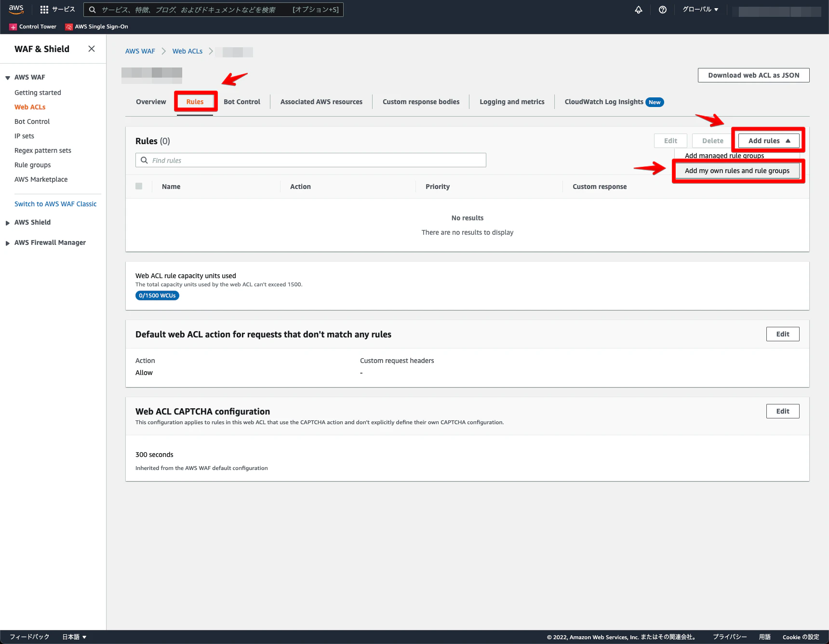Click the Edit button in Rules panel
The height and width of the screenshot is (644, 829).
click(670, 141)
